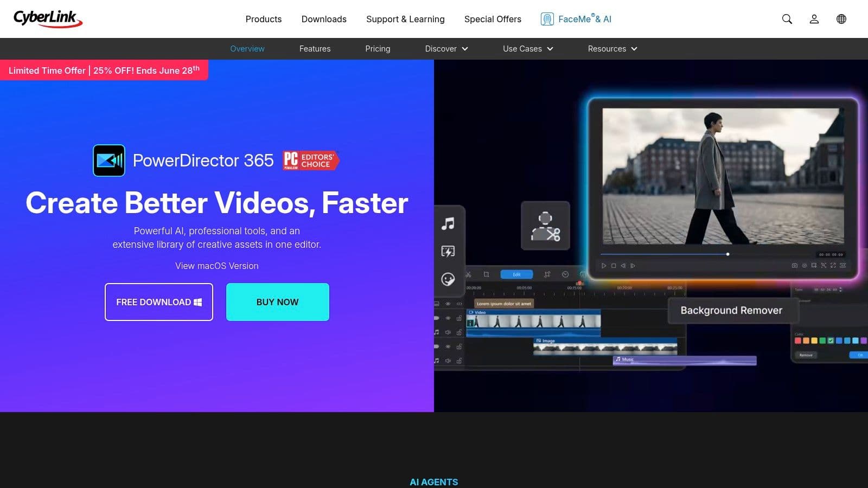This screenshot has height=488, width=868.
Task: Click the clock speed icon in timeline toolbar
Action: (565, 274)
